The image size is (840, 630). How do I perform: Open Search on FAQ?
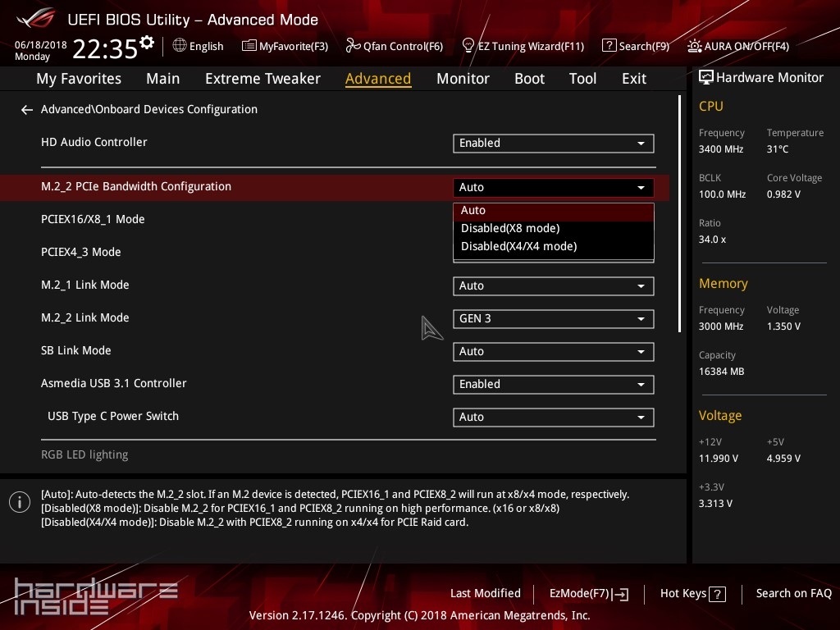(793, 594)
